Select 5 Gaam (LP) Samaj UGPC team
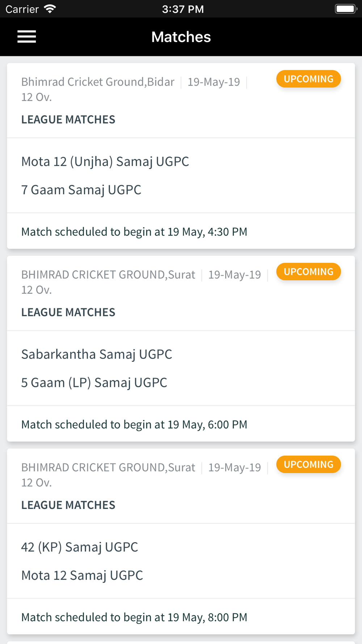Image resolution: width=362 pixels, height=644 pixels. tap(94, 382)
